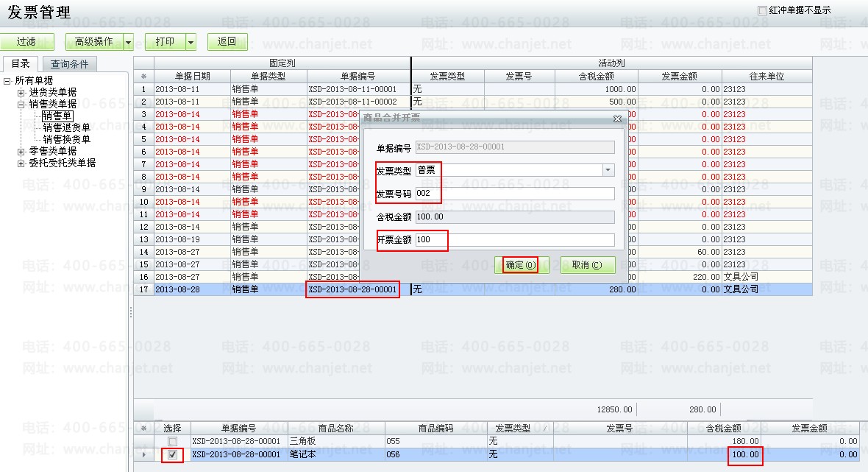This screenshot has height=472, width=868.
Task: Open the 高级操作 dropdown arrow
Action: [129, 42]
